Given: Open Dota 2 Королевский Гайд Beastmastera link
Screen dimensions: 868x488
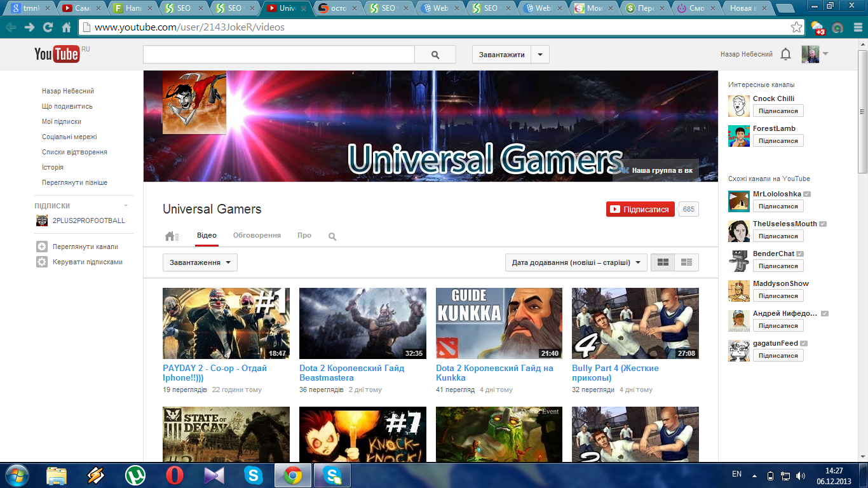Looking at the screenshot, I should 352,373.
